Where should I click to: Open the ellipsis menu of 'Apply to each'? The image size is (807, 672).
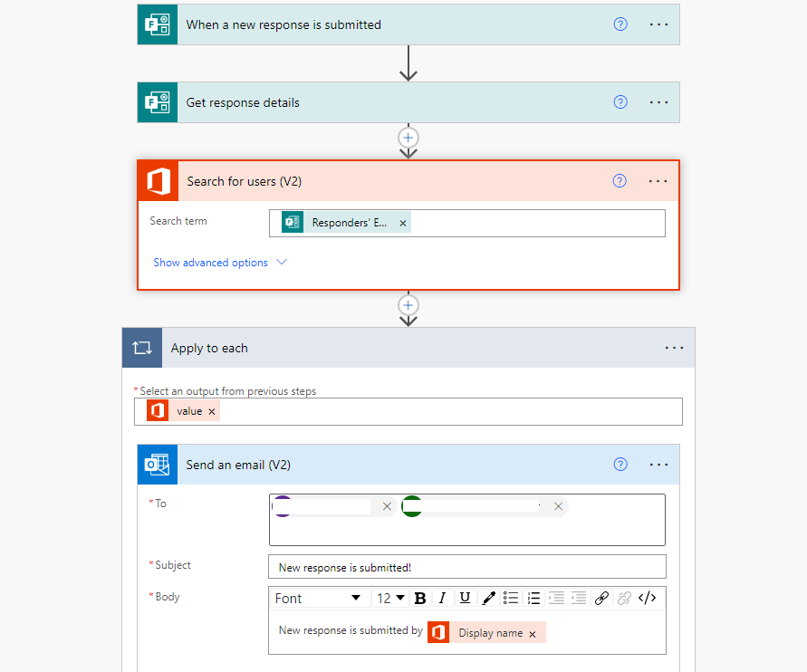coord(674,348)
